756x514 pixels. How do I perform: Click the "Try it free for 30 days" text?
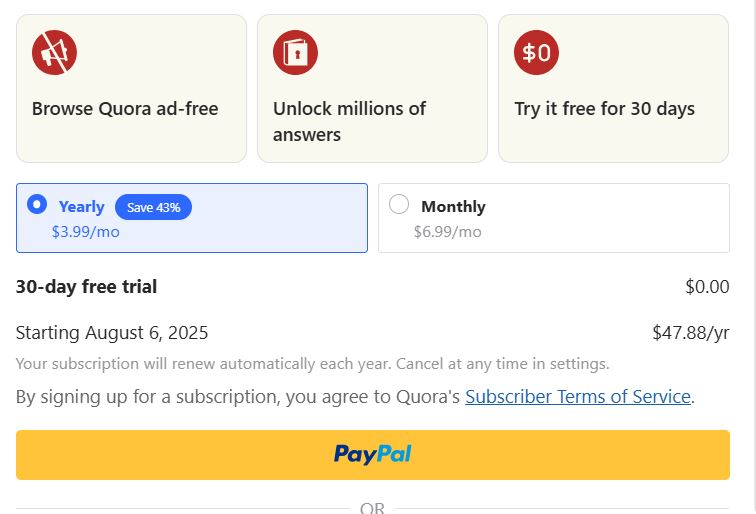pos(604,109)
